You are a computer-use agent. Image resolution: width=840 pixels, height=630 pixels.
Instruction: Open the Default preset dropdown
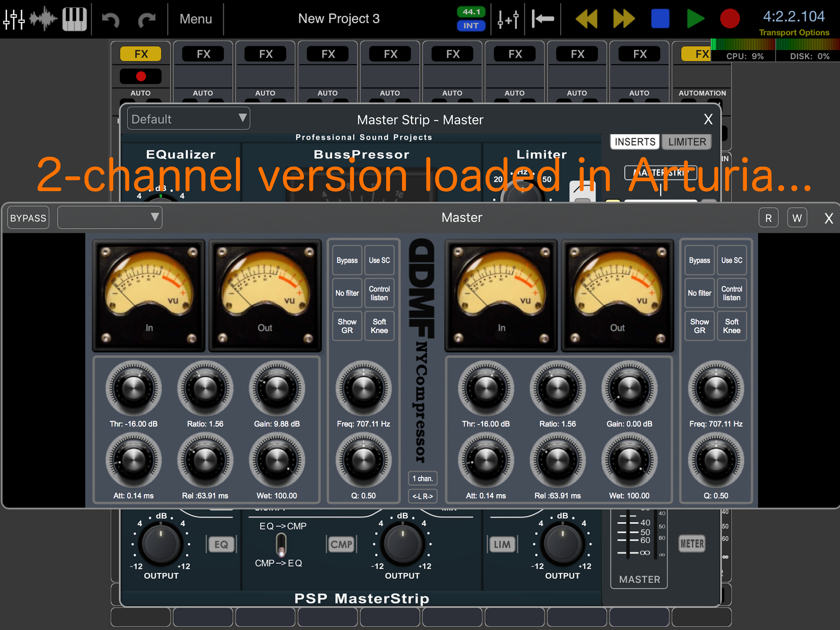188,118
